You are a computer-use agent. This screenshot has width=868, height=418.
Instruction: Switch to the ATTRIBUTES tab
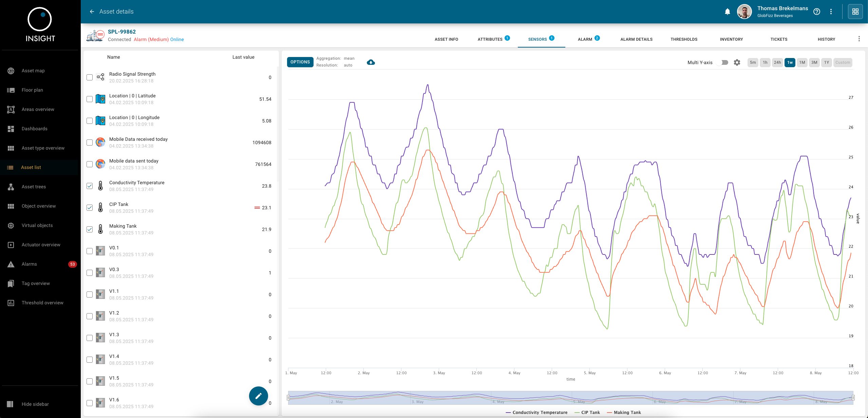tap(494, 39)
